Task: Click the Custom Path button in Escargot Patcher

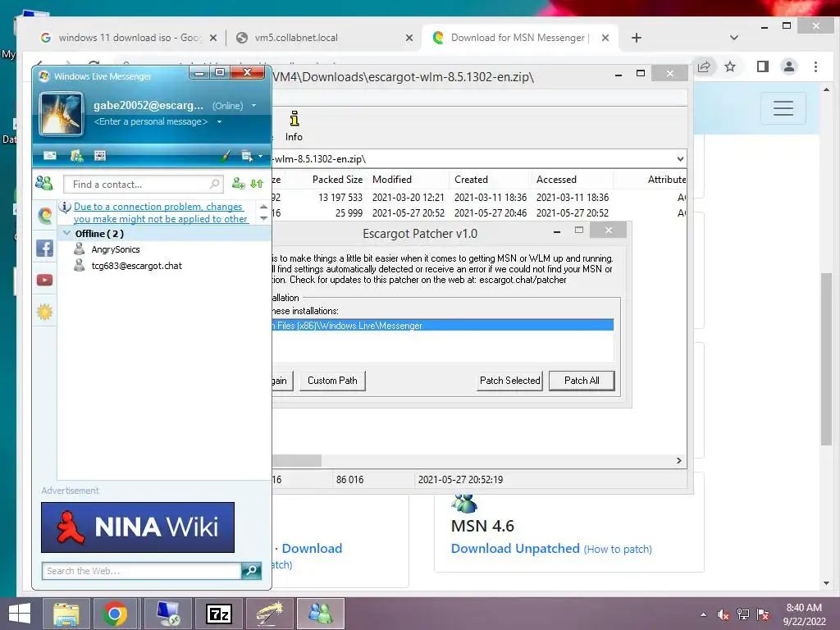Action: point(332,381)
